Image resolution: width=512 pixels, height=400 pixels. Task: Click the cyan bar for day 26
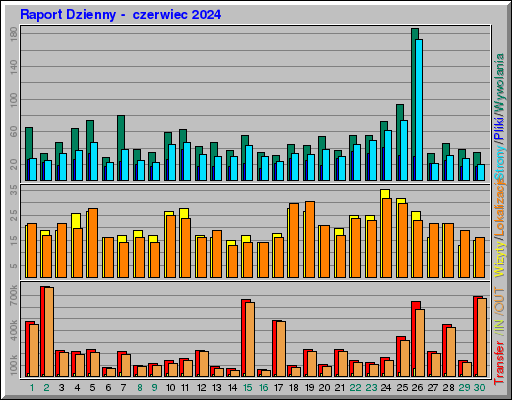pos(419,110)
